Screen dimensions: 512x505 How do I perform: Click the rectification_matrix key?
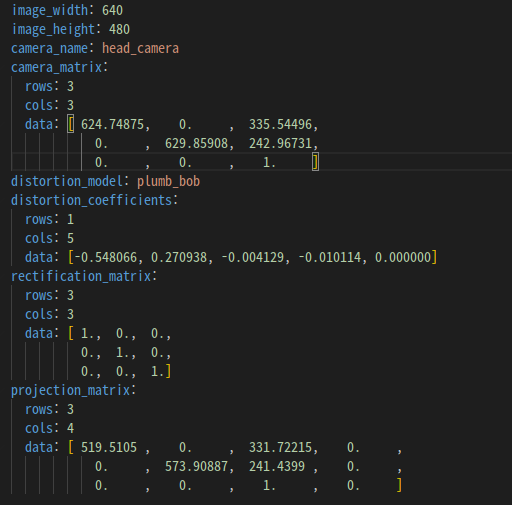tap(81, 276)
